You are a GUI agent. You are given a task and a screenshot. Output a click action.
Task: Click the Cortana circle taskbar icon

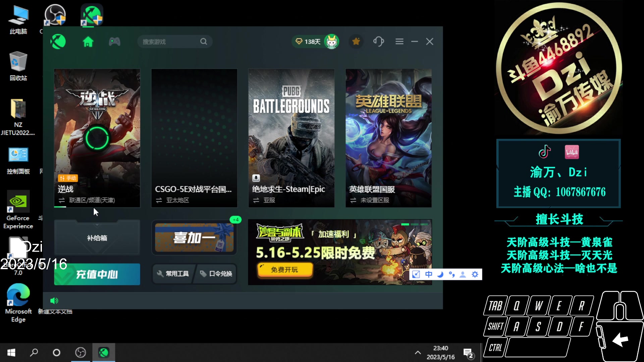pos(57,353)
